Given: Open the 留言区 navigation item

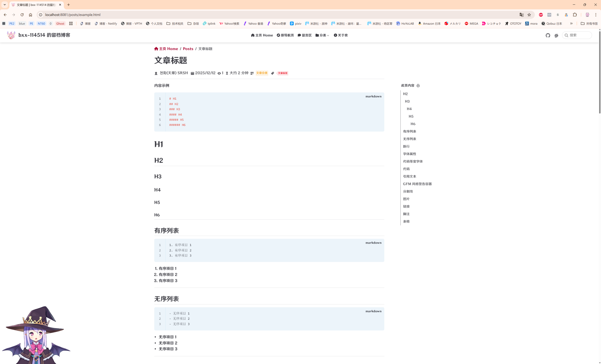Looking at the screenshot, I should pyautogui.click(x=305, y=35).
